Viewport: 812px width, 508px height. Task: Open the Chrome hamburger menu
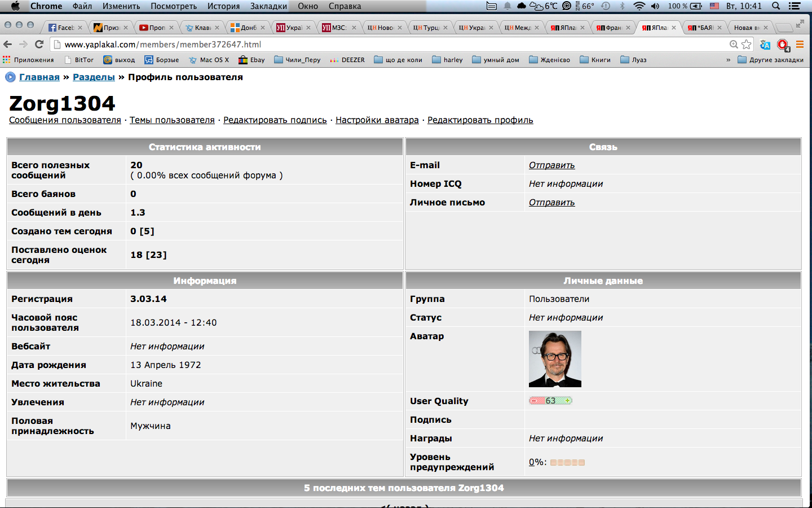(800, 44)
